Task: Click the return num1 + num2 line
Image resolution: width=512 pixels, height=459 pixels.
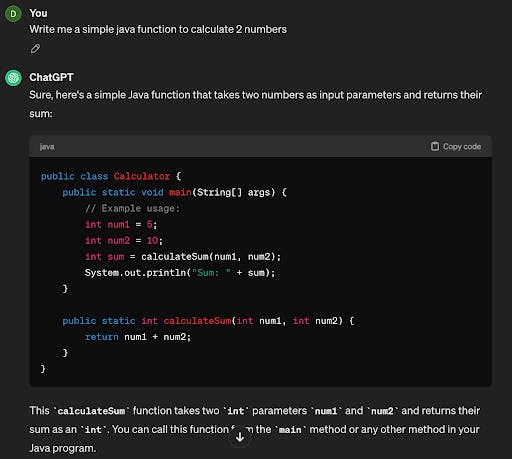Action: (x=138, y=337)
